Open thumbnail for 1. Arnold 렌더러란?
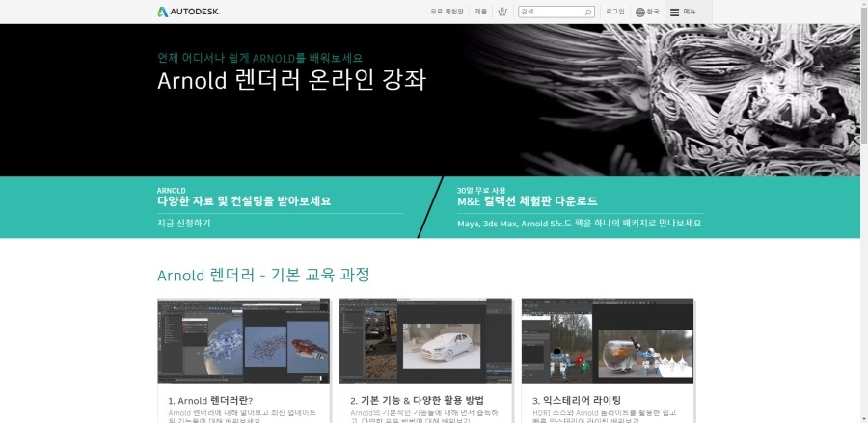Screen dimensions: 868x423 (x=244, y=341)
